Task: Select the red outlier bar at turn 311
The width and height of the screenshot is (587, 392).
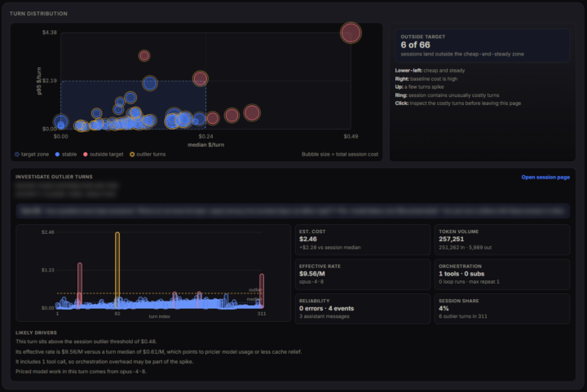Action: coord(262,291)
